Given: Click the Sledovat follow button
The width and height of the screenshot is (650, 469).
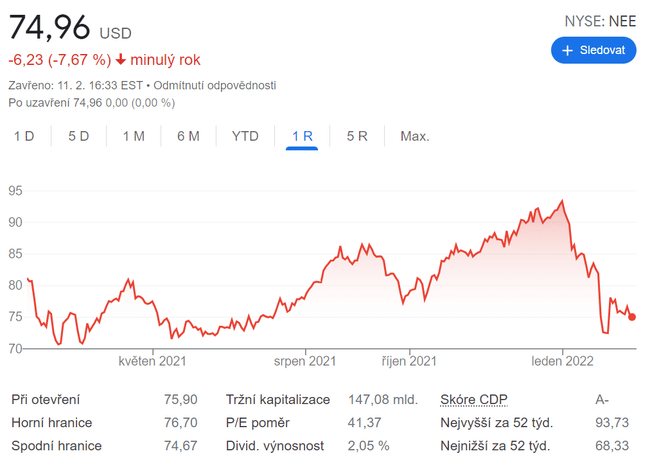Looking at the screenshot, I should tap(593, 50).
